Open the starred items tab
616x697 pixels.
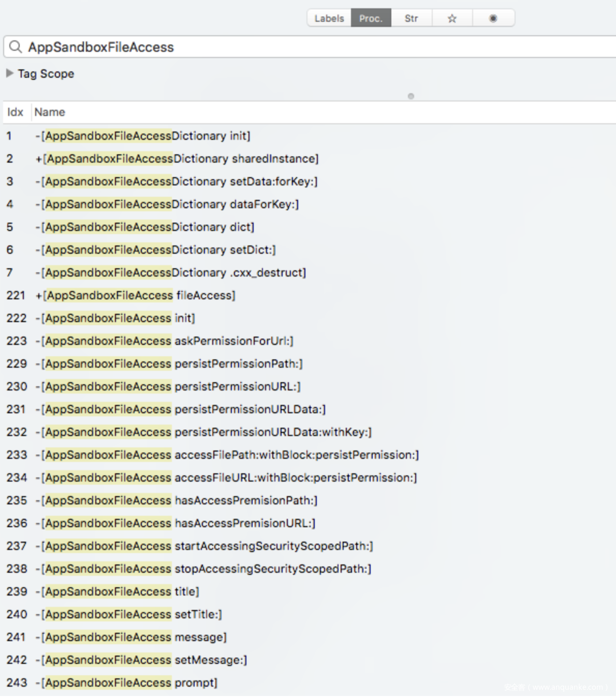pyautogui.click(x=452, y=18)
